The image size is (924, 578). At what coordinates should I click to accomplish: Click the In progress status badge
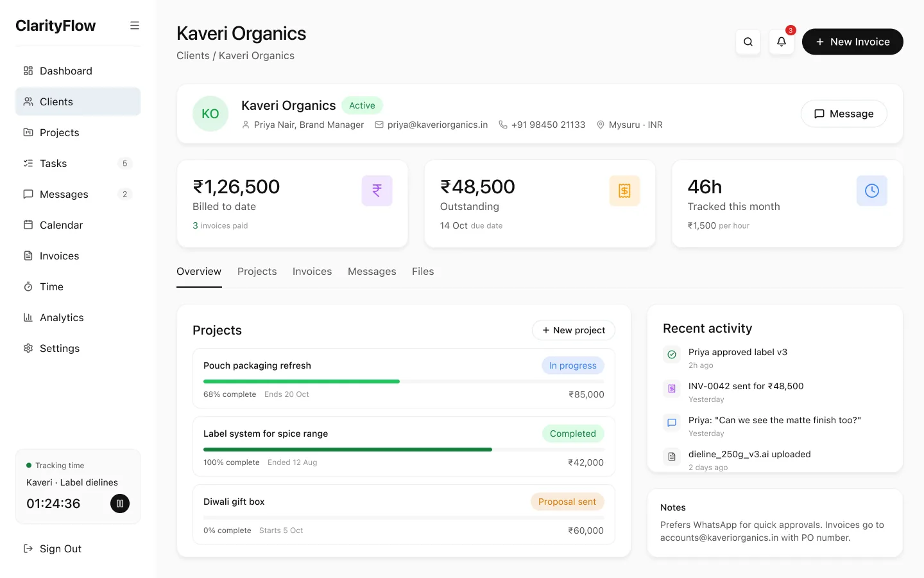coord(573,365)
